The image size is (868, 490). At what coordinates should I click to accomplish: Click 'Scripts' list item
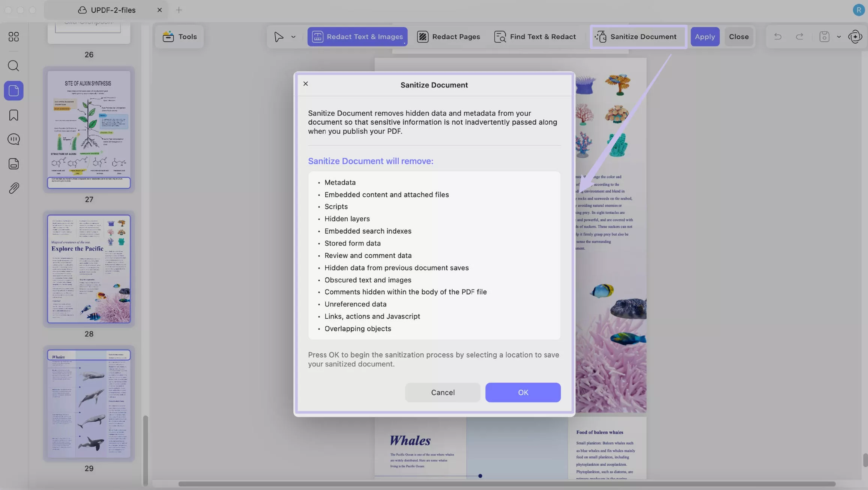tap(336, 207)
